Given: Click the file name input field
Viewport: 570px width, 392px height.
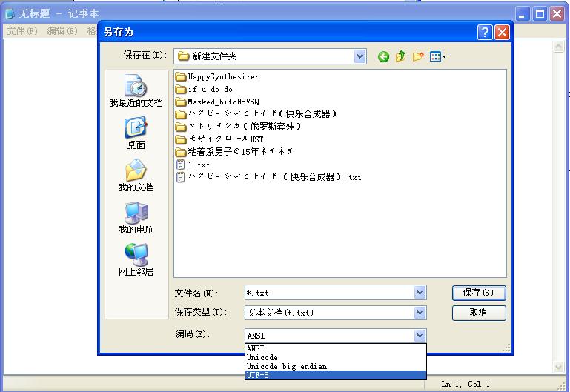Looking at the screenshot, I should pos(329,293).
